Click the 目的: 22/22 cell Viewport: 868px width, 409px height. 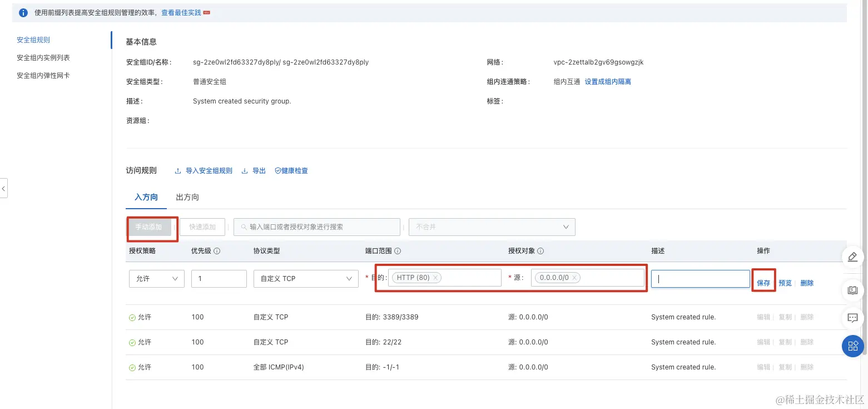coord(383,342)
